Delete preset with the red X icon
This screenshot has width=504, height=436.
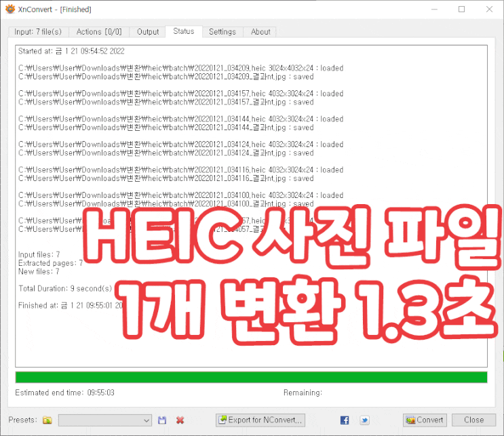pyautogui.click(x=180, y=420)
